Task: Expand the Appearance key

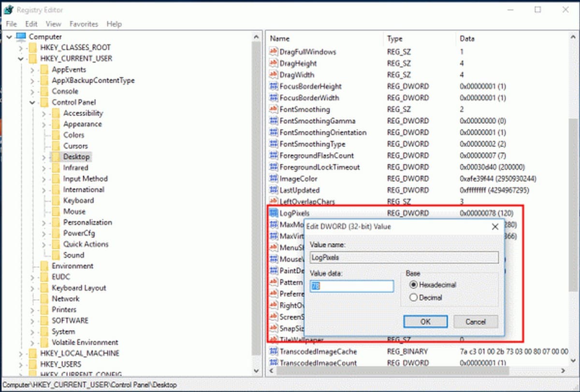Action: tap(43, 124)
